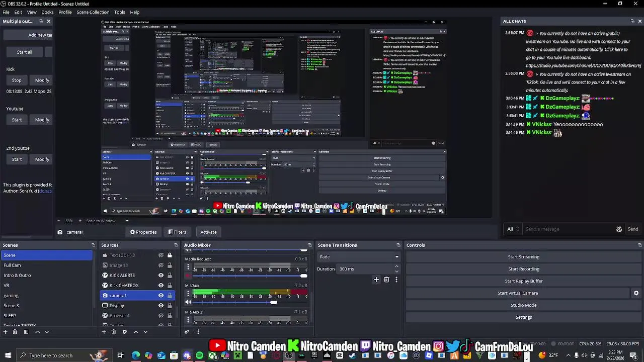Open chat settings gear in message box
Screen dimensions: 644x362
(x=619, y=229)
